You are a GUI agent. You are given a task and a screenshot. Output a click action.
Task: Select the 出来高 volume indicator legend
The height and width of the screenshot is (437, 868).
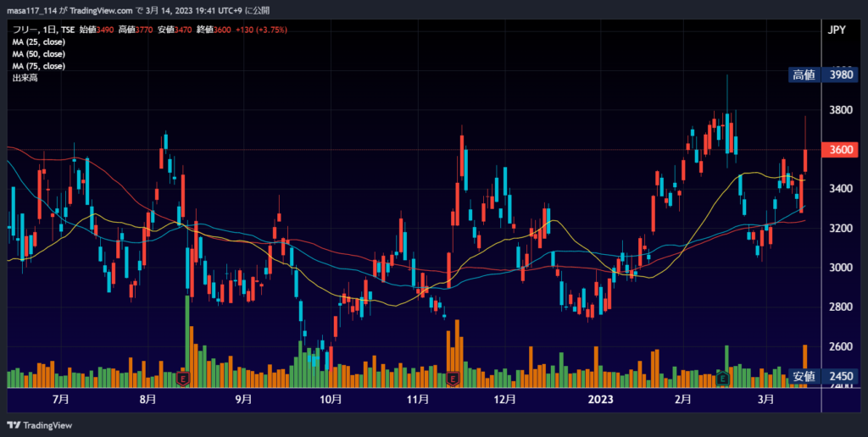[x=25, y=78]
